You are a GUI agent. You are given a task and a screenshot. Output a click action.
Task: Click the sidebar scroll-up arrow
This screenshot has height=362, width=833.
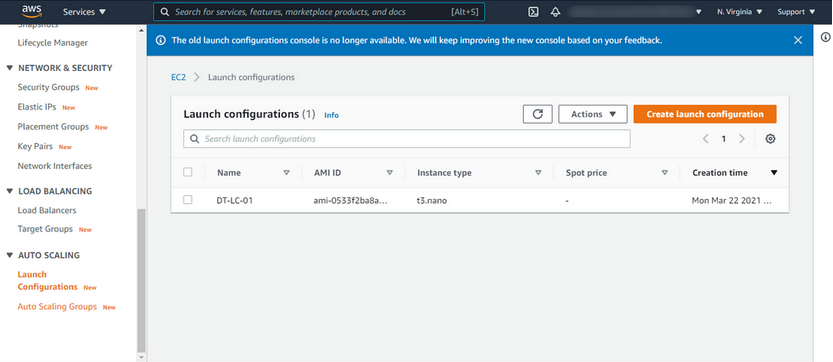(x=141, y=30)
